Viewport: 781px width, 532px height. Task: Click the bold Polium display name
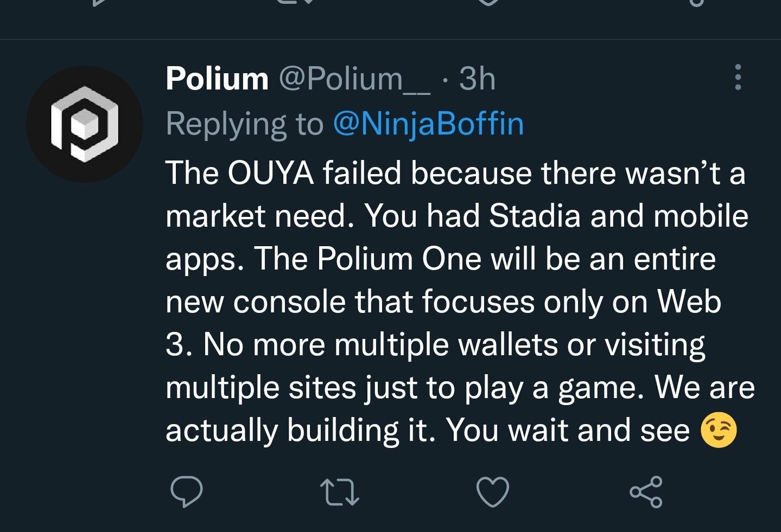pos(217,79)
